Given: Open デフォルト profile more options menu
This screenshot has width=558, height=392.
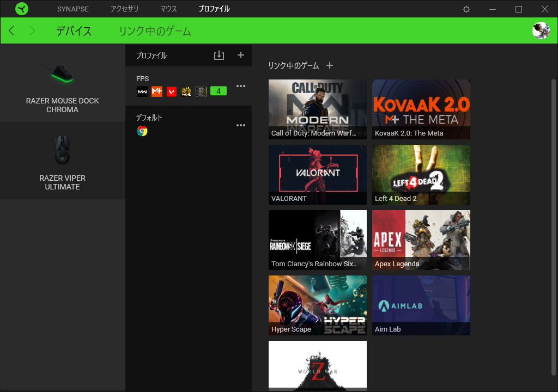Looking at the screenshot, I should 241,125.
